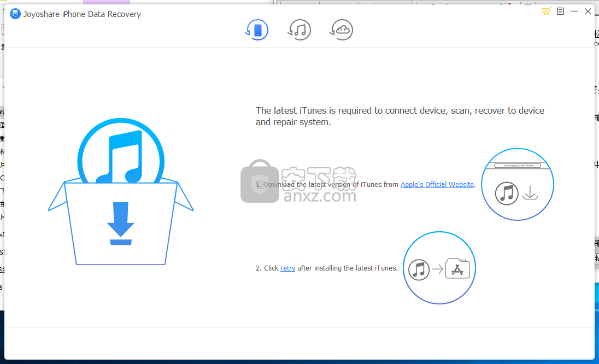Switch to Recover from iCloud backup icon

[x=341, y=30]
